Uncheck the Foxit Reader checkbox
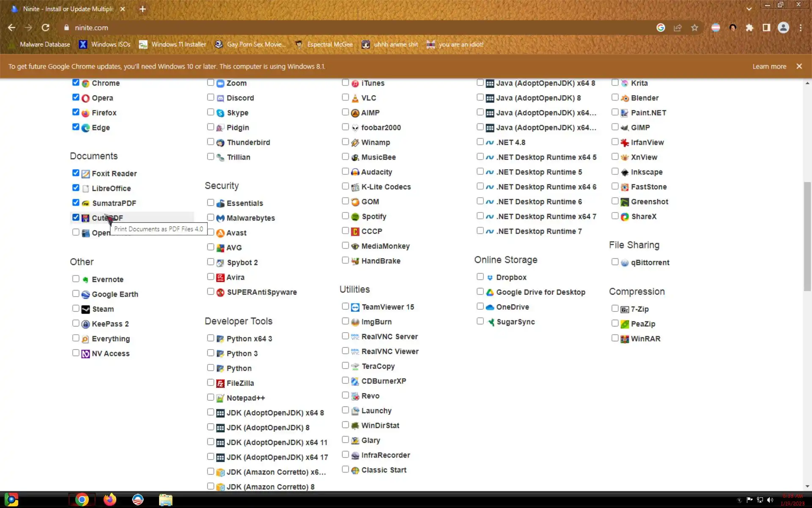 [76, 173]
